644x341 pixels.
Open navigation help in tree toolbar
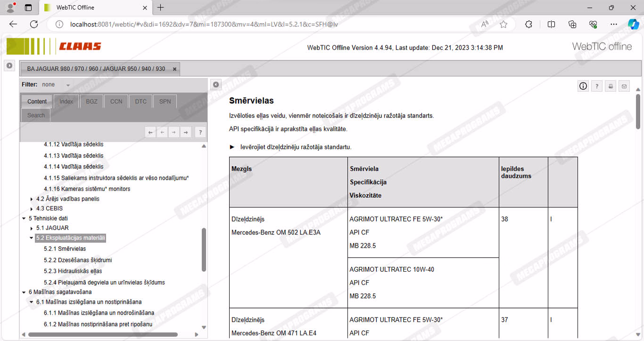click(x=200, y=133)
